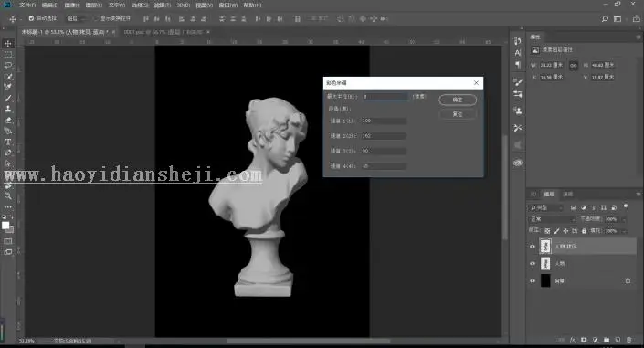Image resolution: width=644 pixels, height=348 pixels.
Task: Click the filter by type layers icon
Action: [594, 207]
